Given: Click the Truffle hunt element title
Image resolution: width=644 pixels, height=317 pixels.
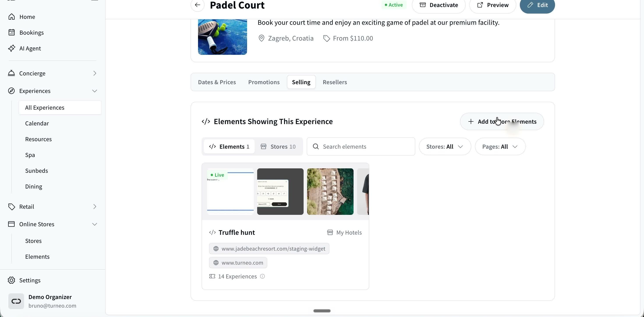Looking at the screenshot, I should (x=237, y=232).
